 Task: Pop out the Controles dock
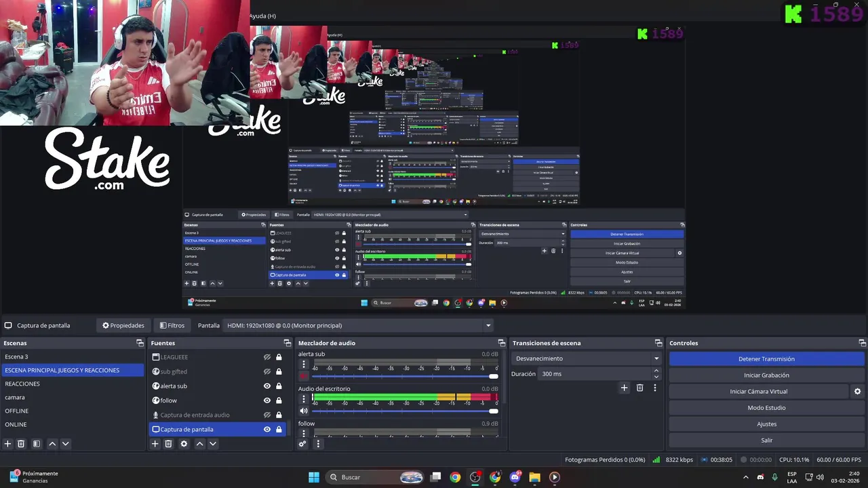coord(862,343)
